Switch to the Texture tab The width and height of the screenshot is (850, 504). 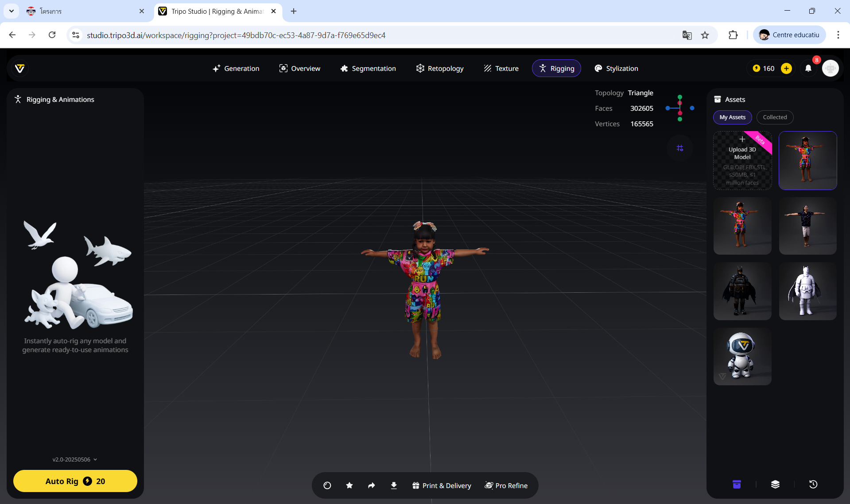(x=501, y=68)
